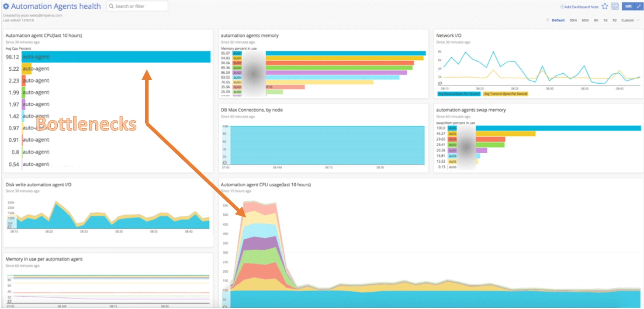
Task: Star the Automation Agents health dashboard
Action: click(x=605, y=6)
